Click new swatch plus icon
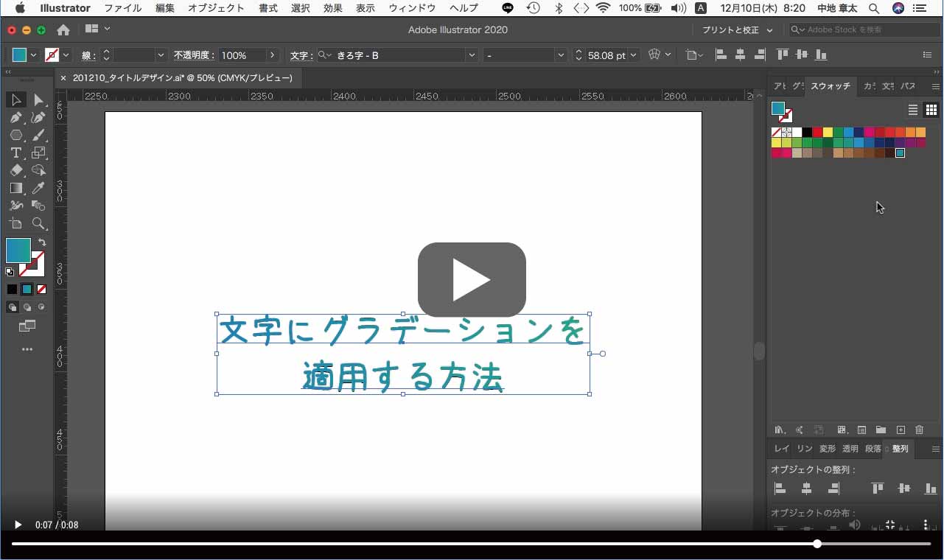 (901, 430)
